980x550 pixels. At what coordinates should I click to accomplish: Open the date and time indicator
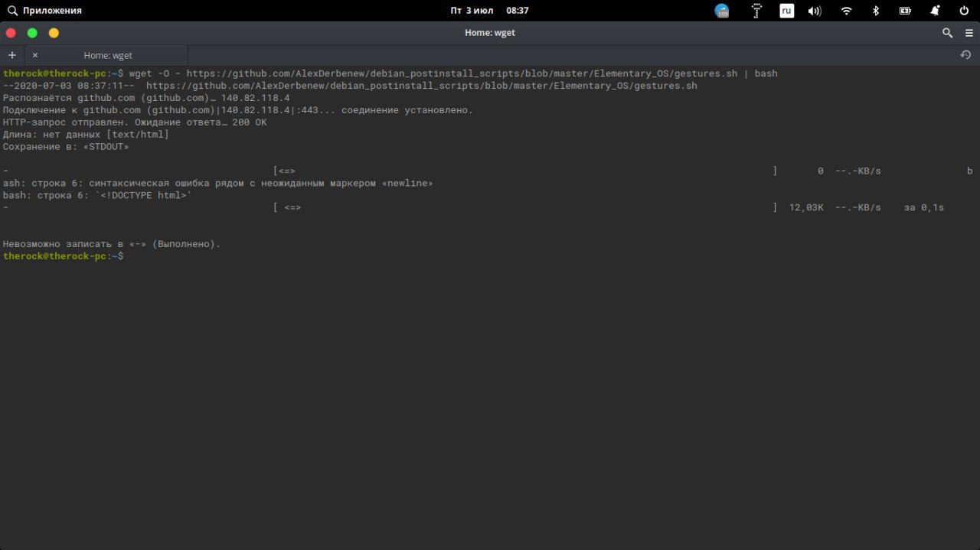point(489,11)
